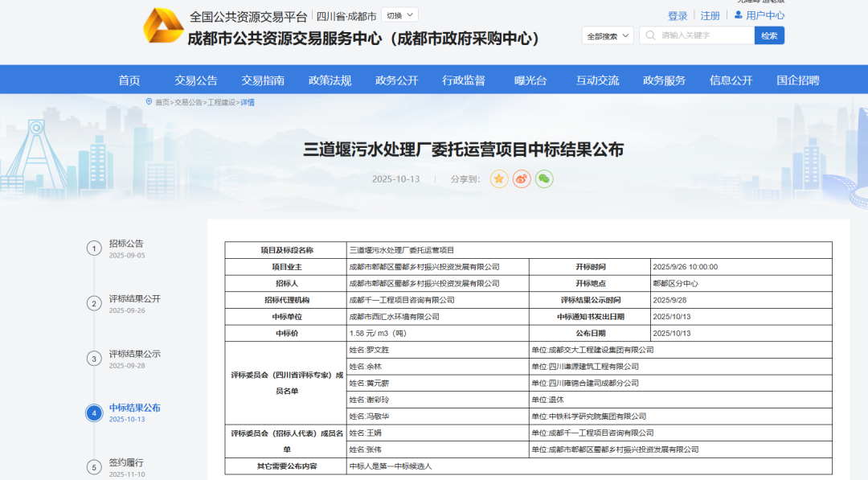
Task: Open 交易指南 navigation menu
Action: point(263,80)
